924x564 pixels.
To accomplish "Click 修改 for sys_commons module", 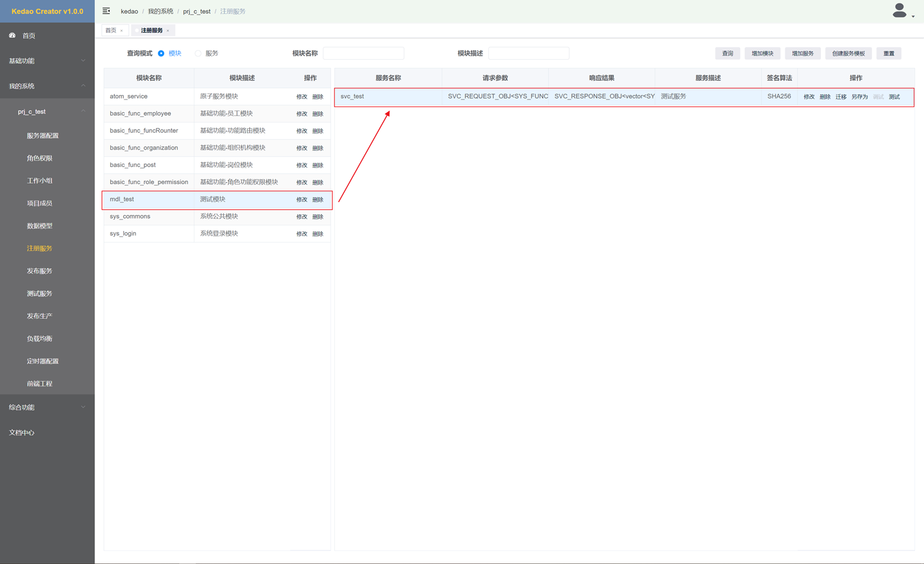I will (x=302, y=217).
